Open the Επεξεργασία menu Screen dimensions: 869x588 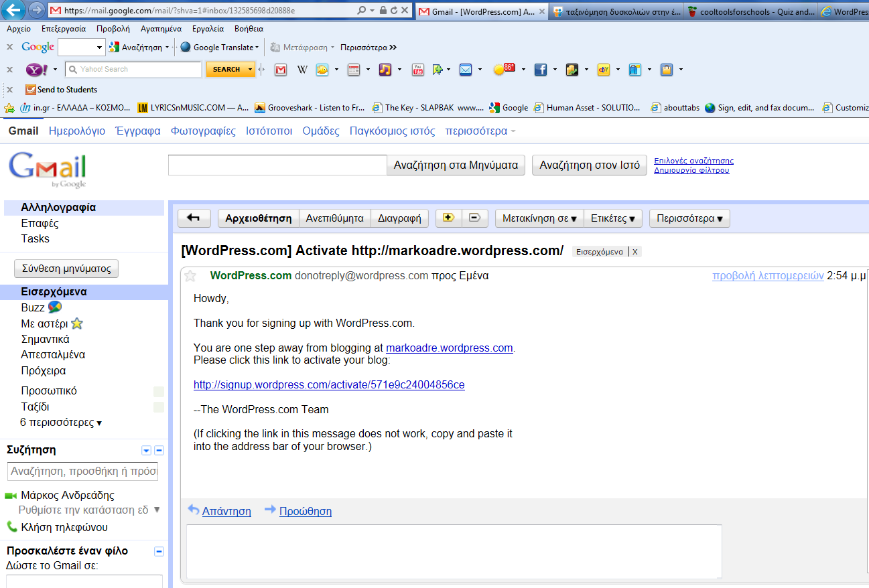click(x=64, y=29)
